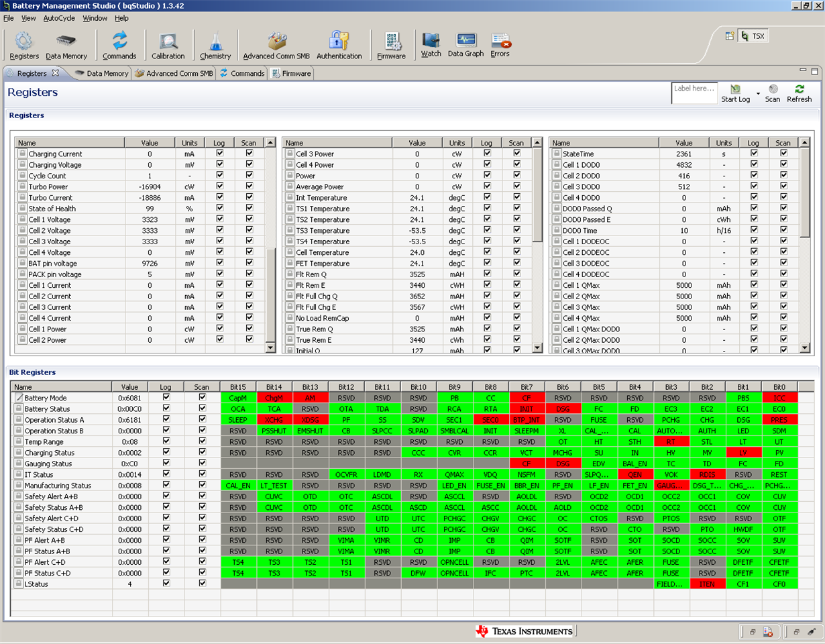Viewport: 825px width, 644px height.
Task: Click the lock icon beside Charging Current
Action: (x=22, y=154)
